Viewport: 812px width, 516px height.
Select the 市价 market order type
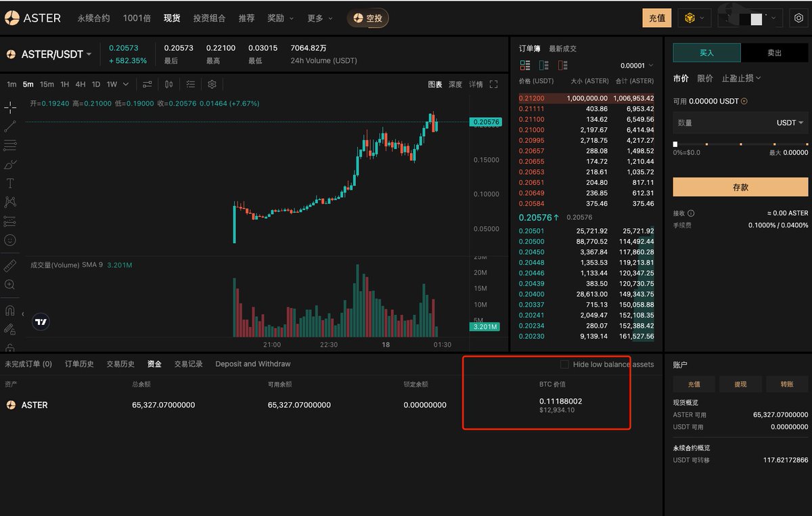point(681,79)
